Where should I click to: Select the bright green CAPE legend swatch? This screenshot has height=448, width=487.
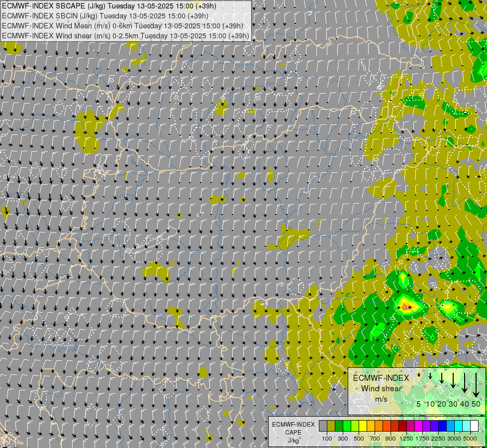347,426
